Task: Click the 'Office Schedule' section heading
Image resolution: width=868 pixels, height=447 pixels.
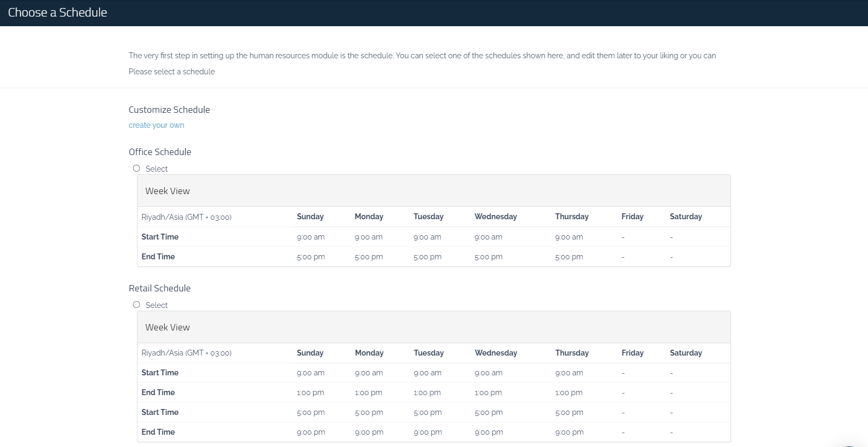Action: (x=159, y=152)
